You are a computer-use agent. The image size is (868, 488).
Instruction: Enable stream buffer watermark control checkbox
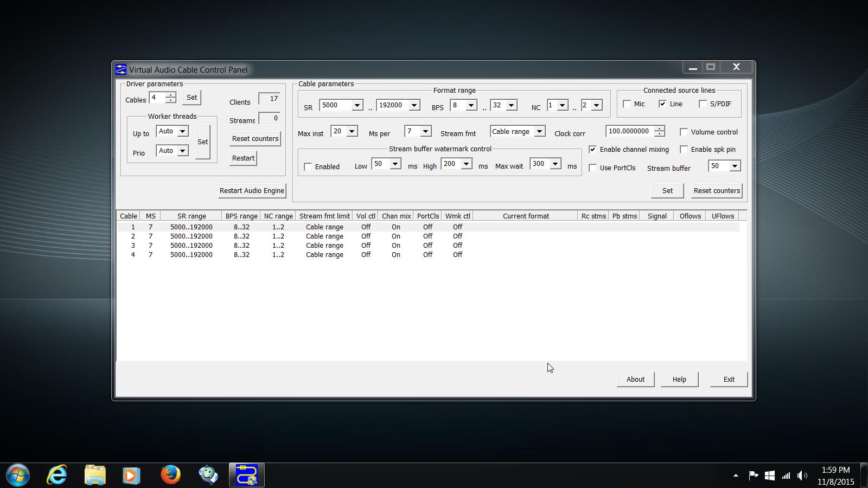tap(308, 167)
